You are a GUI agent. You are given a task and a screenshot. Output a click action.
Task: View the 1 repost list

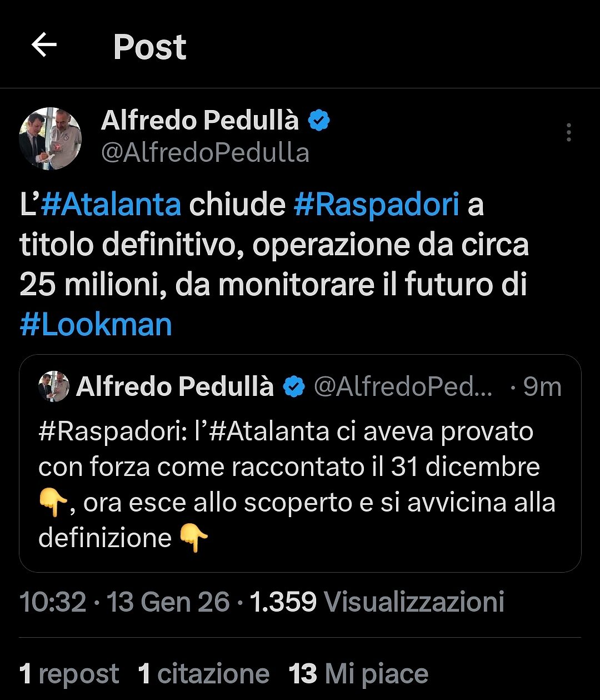tap(69, 674)
